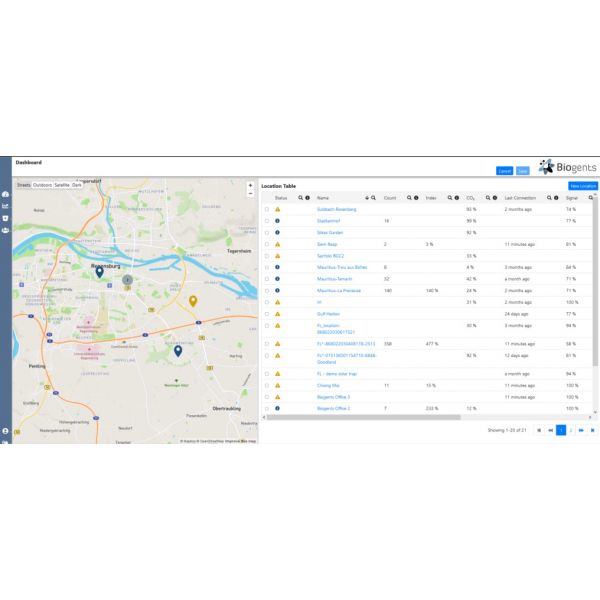Jump to last page of location table
Viewport: 600px width, 600px height.
[x=592, y=430]
